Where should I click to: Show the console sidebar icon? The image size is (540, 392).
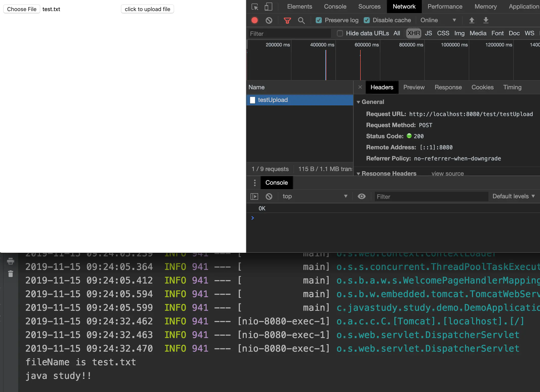(254, 196)
